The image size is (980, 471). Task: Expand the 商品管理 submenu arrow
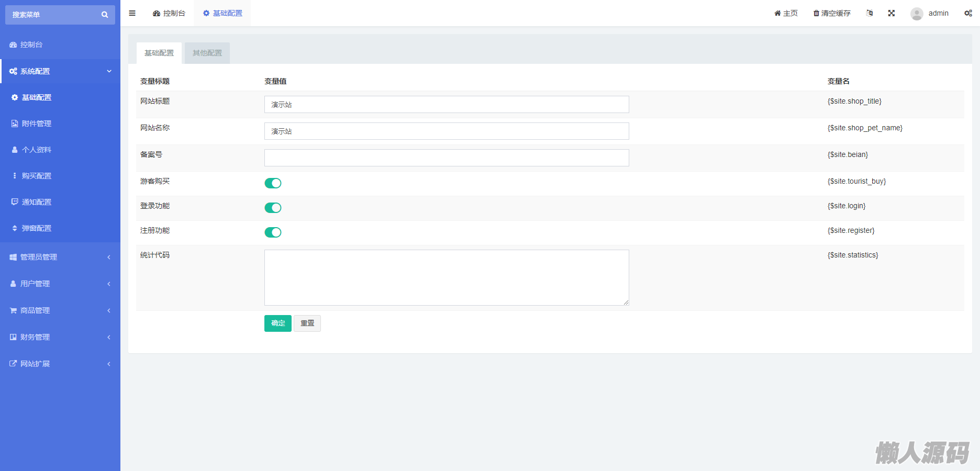point(109,310)
